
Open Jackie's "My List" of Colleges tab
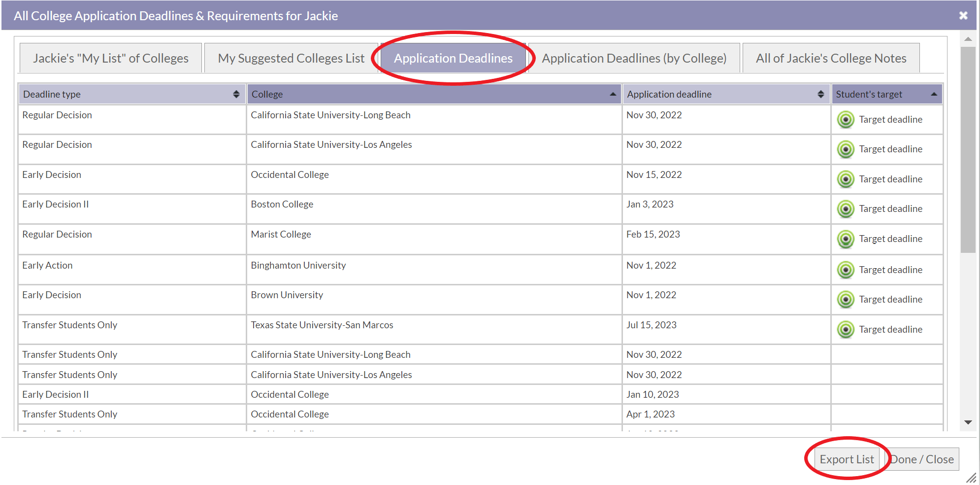(110, 58)
